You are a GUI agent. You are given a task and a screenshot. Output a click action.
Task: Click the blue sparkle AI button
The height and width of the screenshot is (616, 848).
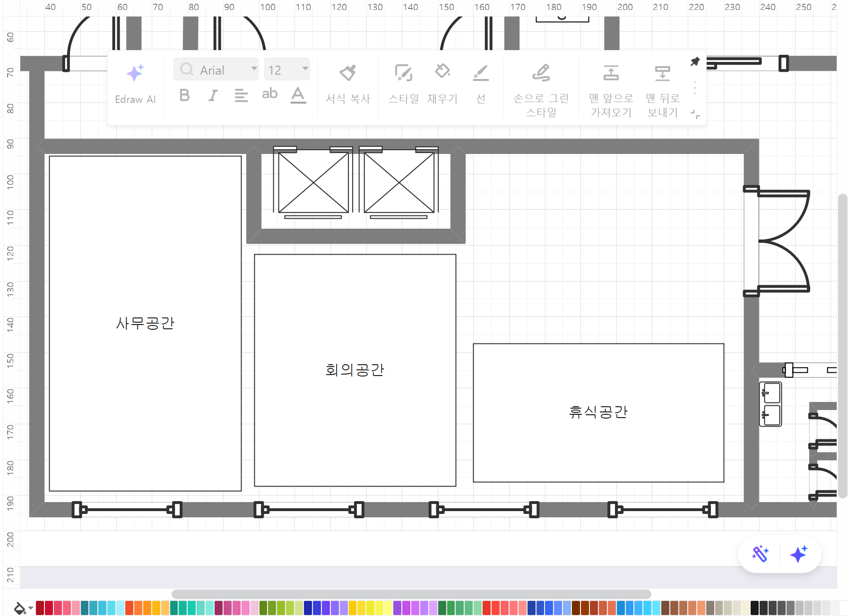[x=799, y=554]
